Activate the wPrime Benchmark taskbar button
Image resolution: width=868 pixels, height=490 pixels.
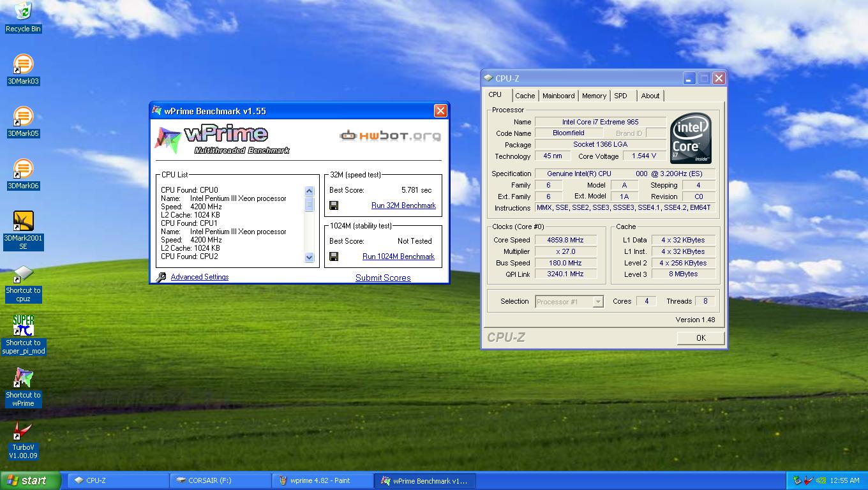click(x=424, y=480)
